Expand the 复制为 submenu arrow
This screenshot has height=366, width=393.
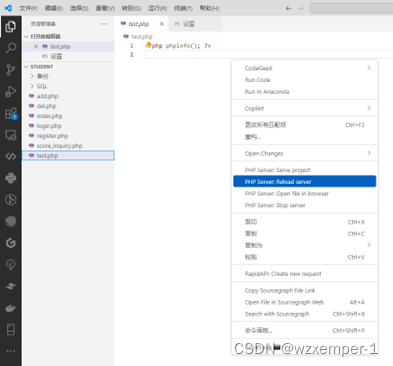369,245
